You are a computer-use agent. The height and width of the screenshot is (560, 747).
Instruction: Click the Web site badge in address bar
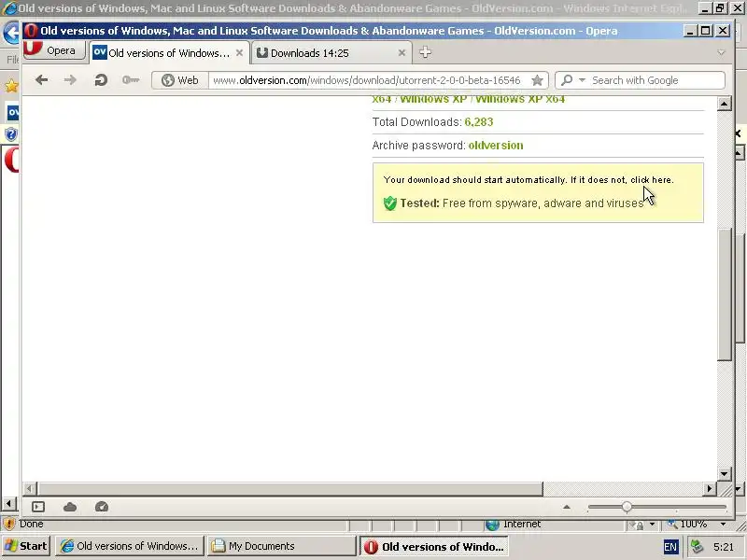pyautogui.click(x=180, y=80)
